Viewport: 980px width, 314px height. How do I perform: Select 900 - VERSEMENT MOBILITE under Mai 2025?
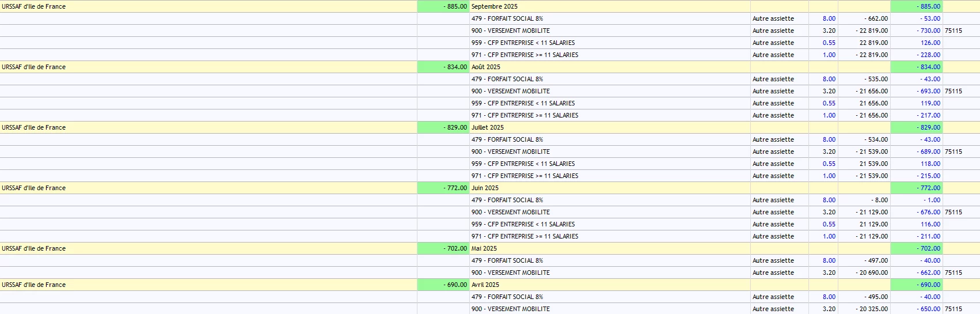click(610, 273)
